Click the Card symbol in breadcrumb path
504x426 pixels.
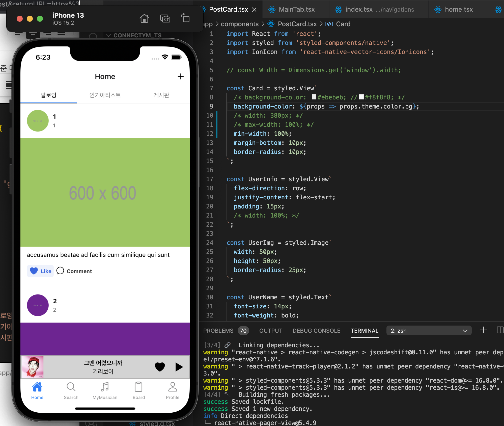343,24
